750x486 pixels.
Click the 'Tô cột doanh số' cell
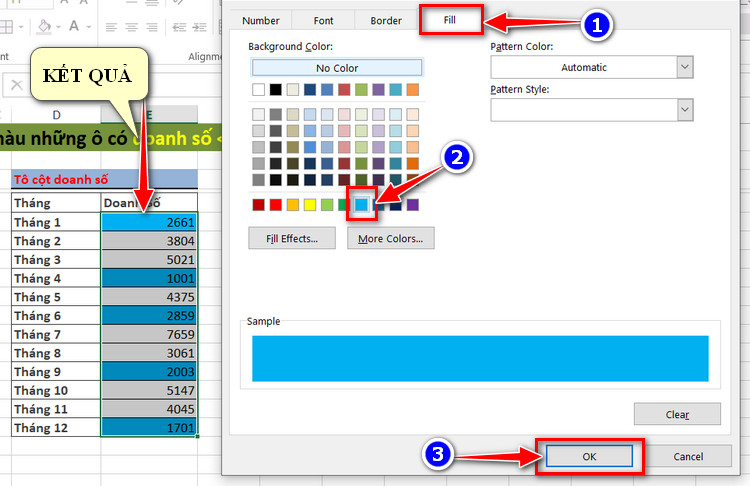105,179
